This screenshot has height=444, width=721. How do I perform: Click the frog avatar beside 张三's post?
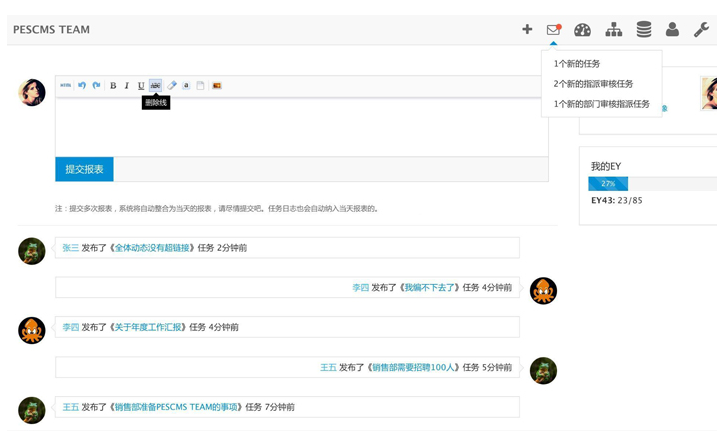click(x=32, y=251)
